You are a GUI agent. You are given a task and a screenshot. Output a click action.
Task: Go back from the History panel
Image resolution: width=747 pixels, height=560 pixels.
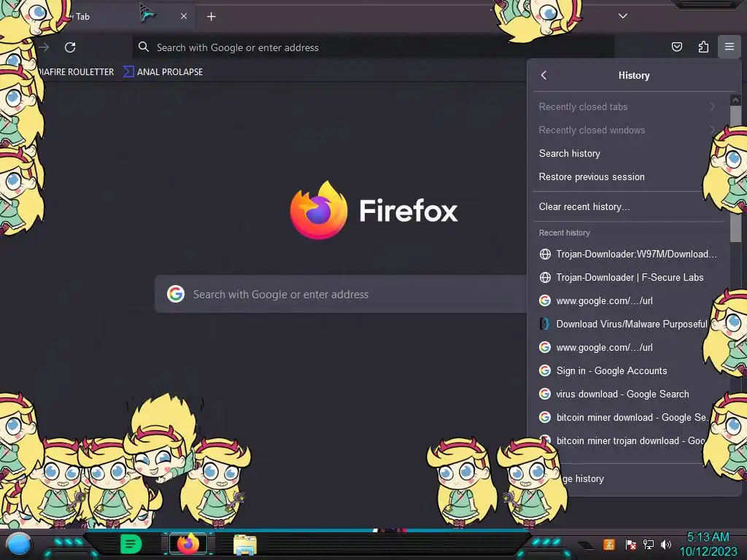(x=544, y=75)
